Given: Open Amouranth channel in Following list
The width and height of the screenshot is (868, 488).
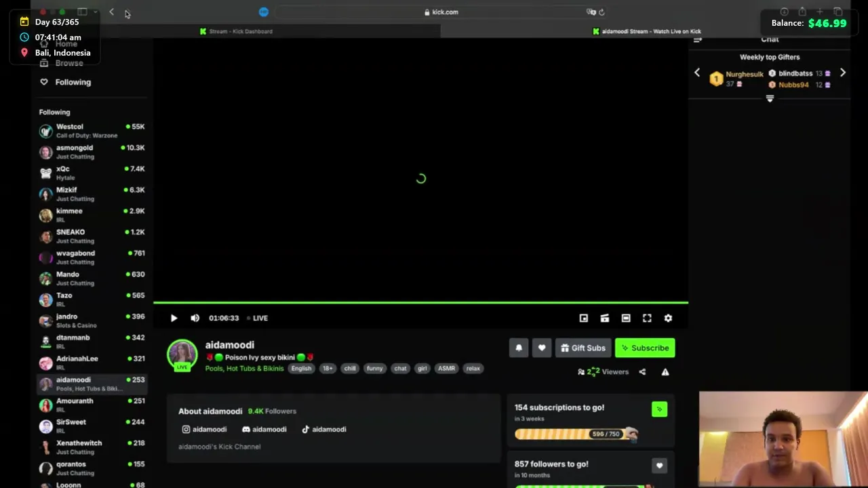Looking at the screenshot, I should pos(92,405).
